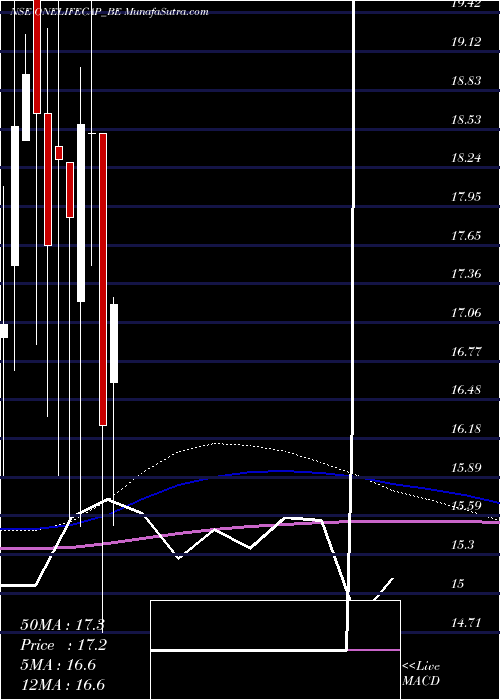500x700 pixels.
Task: Click the 19.12 price axis label
Action: [466, 42]
